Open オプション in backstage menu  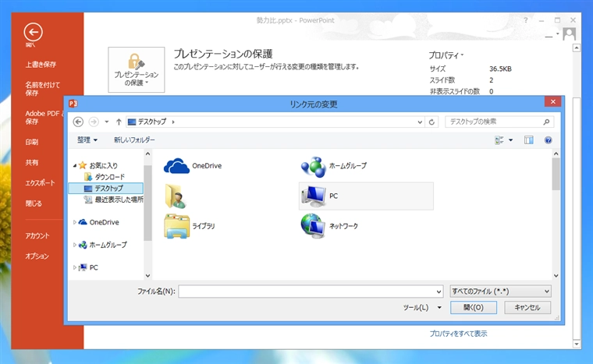click(37, 256)
